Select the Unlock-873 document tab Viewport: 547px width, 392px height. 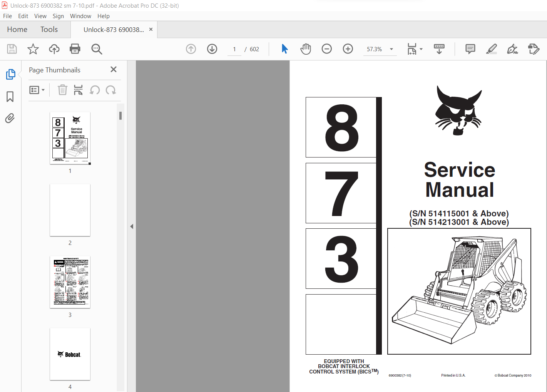[x=114, y=30]
